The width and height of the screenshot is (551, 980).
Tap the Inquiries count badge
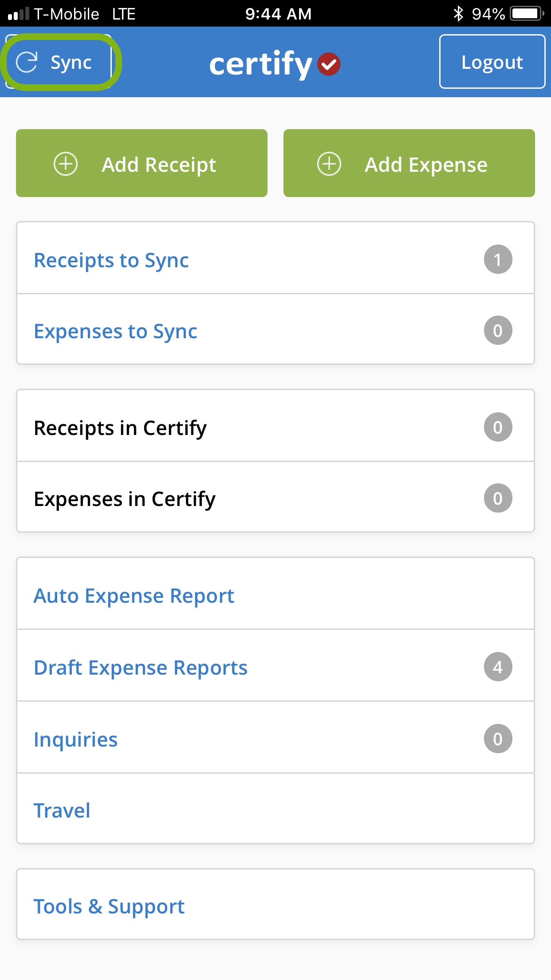(498, 739)
